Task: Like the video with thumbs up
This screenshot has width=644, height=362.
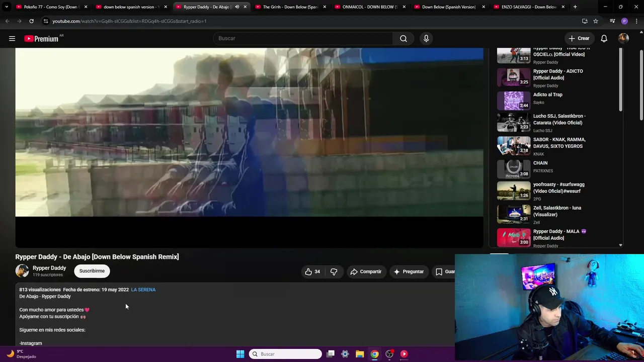Action: [x=312, y=271]
